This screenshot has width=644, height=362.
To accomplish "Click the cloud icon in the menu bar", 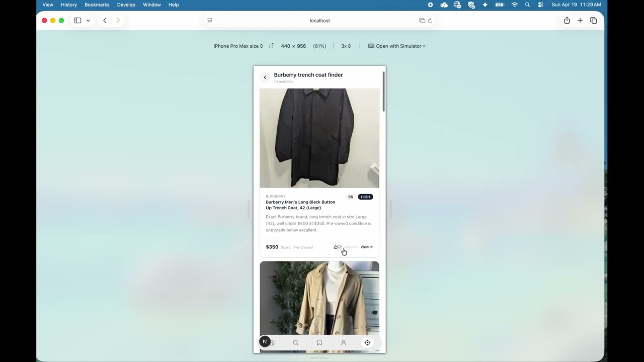I will pyautogui.click(x=444, y=5).
